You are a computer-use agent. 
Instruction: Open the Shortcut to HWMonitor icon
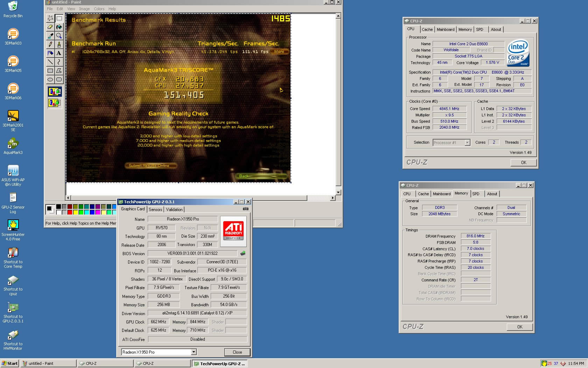click(13, 339)
